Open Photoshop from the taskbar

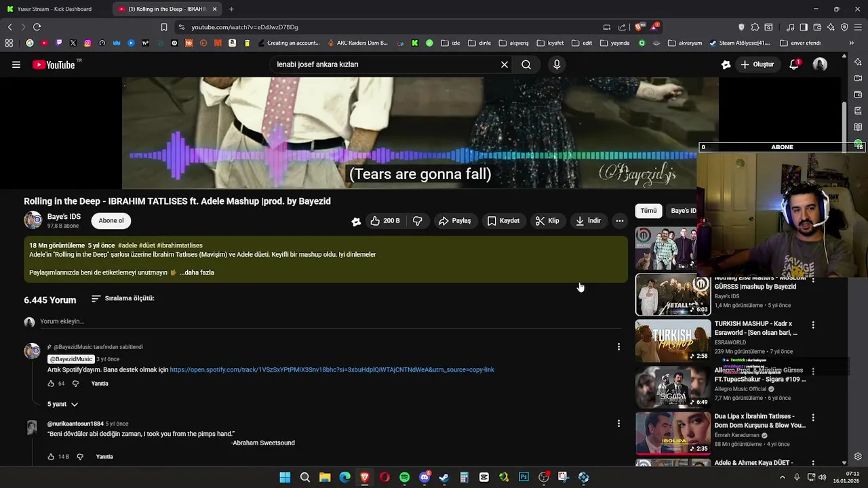[524, 477]
